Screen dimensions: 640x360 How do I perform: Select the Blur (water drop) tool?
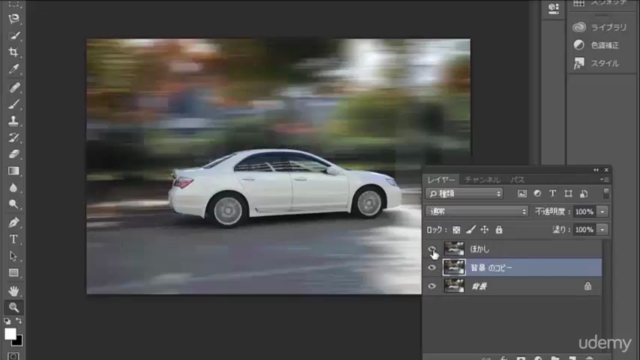pos(13,188)
